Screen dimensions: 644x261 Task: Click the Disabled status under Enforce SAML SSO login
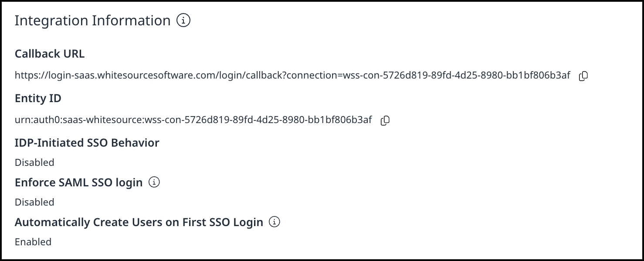click(x=34, y=202)
